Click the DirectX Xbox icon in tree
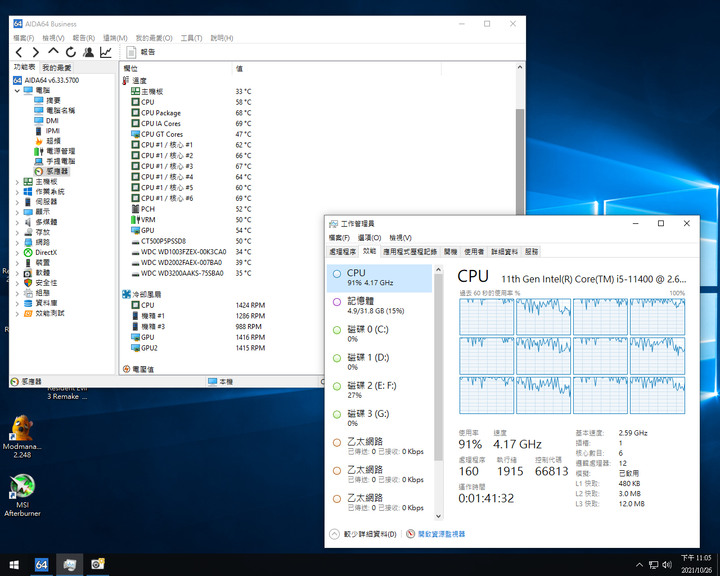The image size is (720, 576). tap(28, 253)
